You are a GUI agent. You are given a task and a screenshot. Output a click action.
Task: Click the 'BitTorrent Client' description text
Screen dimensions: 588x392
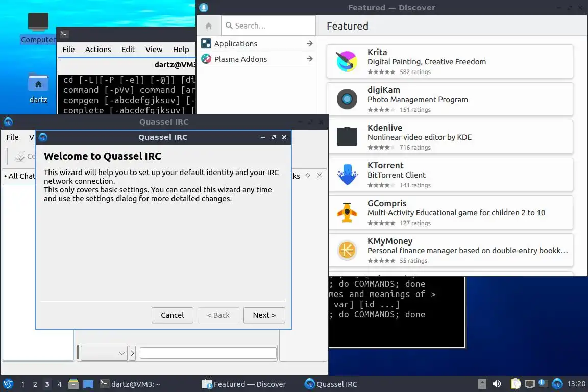397,175
